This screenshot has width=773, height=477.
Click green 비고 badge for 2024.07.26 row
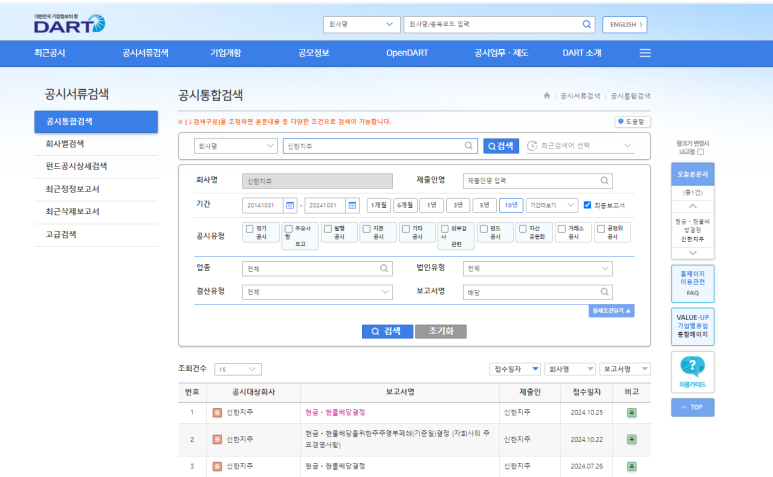[x=632, y=466]
